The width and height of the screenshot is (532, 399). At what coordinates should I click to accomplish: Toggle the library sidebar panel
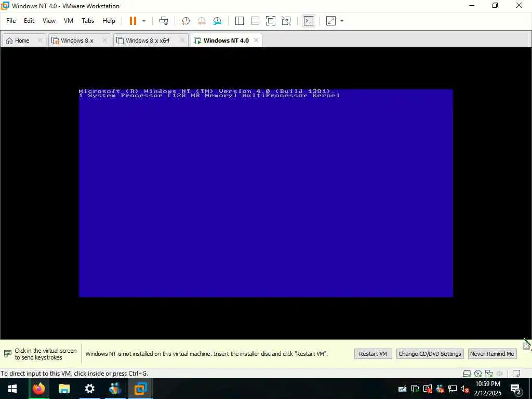pyautogui.click(x=239, y=21)
